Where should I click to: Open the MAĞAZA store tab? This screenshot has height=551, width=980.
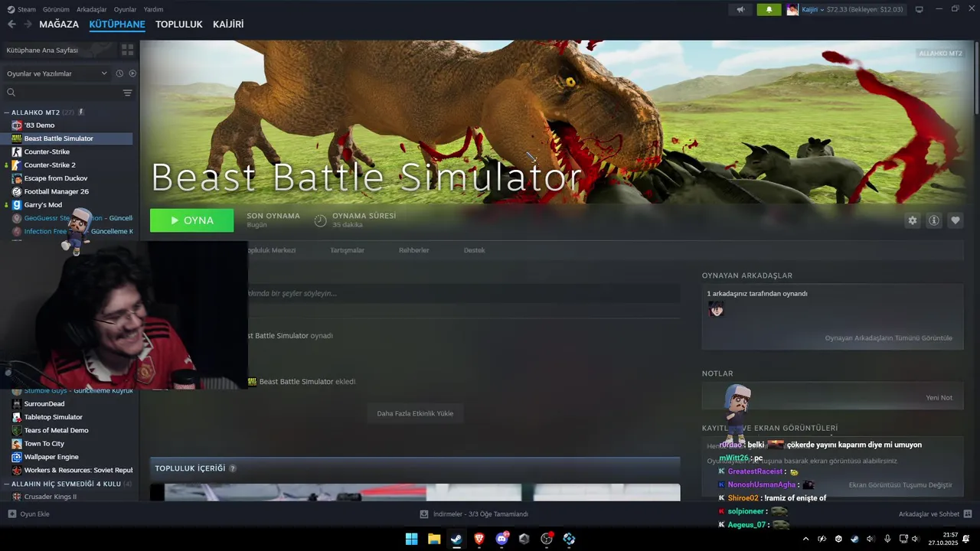(x=59, y=24)
